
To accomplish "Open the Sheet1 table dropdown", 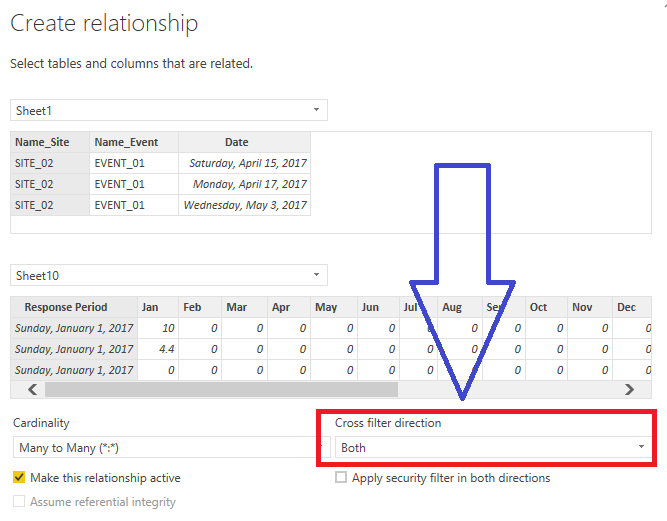I will [168, 110].
